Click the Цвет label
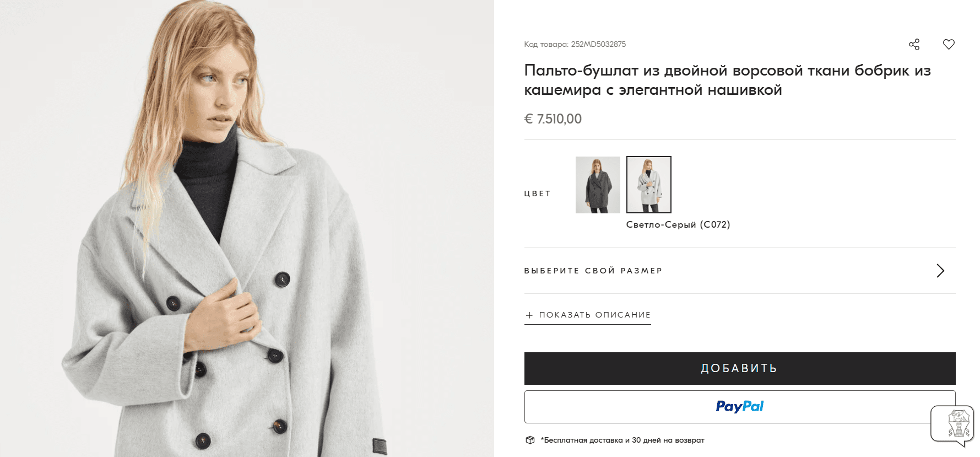This screenshot has width=980, height=457. pos(537,193)
